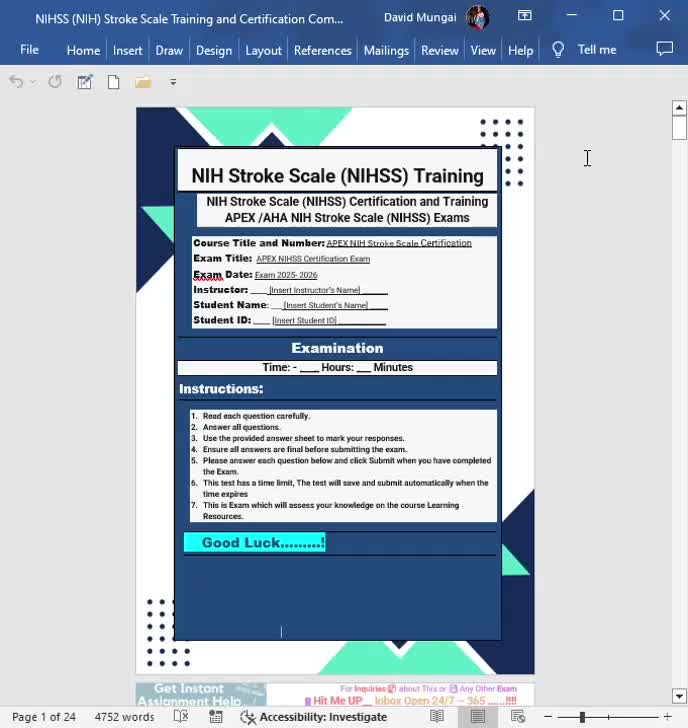Click the Time Hours Minutes line
Viewport: 688px width, 728px height.
coord(337,367)
